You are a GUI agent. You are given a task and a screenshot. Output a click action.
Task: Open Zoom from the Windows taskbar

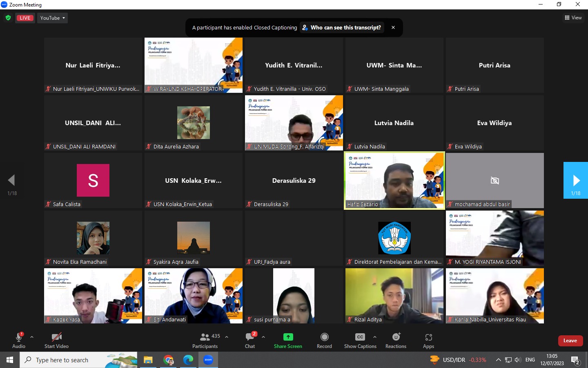click(208, 360)
